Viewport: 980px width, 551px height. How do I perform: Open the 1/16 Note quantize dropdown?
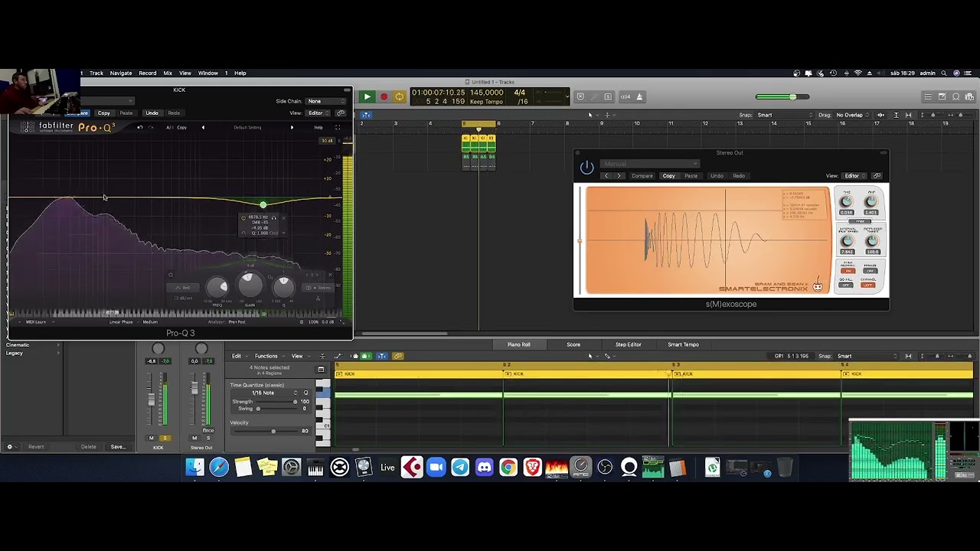263,393
